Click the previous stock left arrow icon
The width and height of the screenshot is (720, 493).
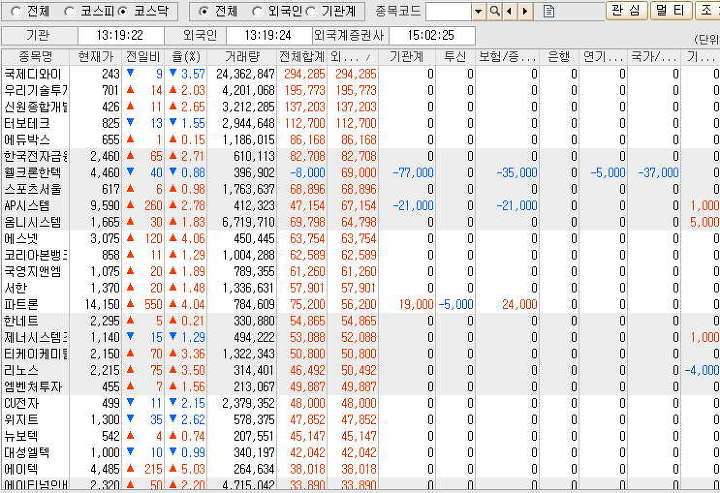pos(509,11)
